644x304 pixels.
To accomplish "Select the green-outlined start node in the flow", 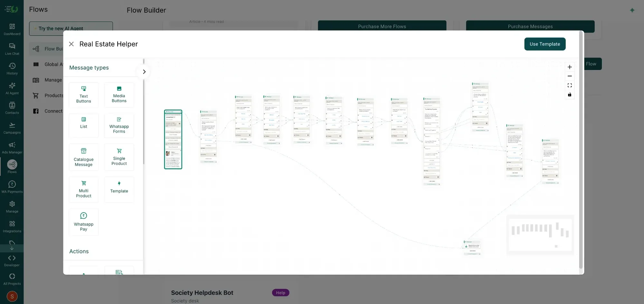I will (173, 139).
